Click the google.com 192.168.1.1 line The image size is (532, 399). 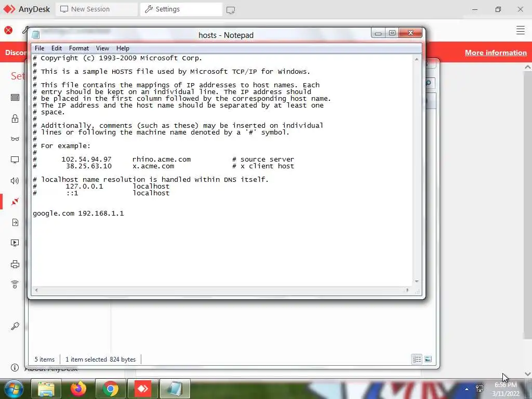pos(78,214)
